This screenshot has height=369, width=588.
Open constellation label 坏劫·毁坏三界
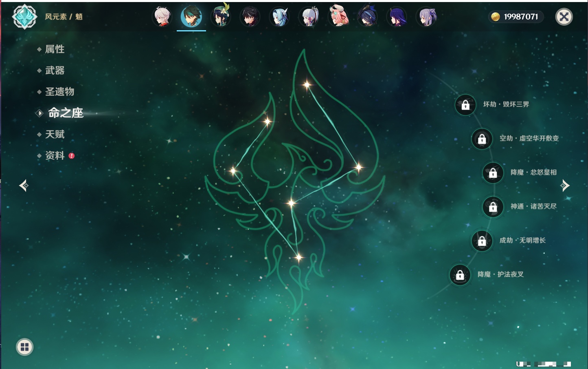tap(506, 104)
